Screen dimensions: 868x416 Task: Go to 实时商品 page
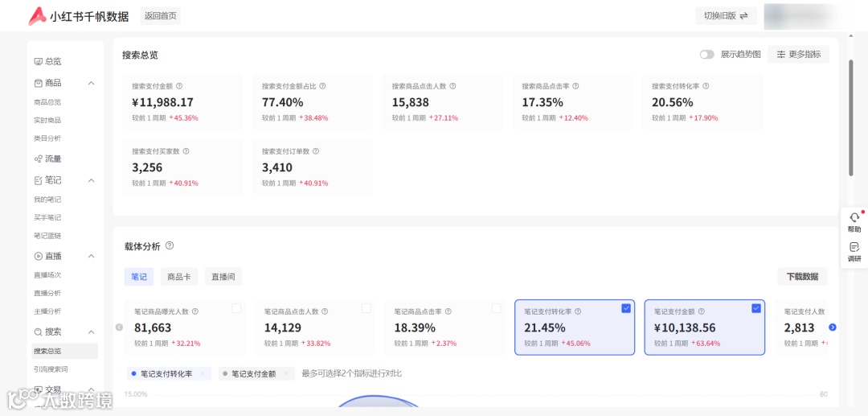(47, 120)
